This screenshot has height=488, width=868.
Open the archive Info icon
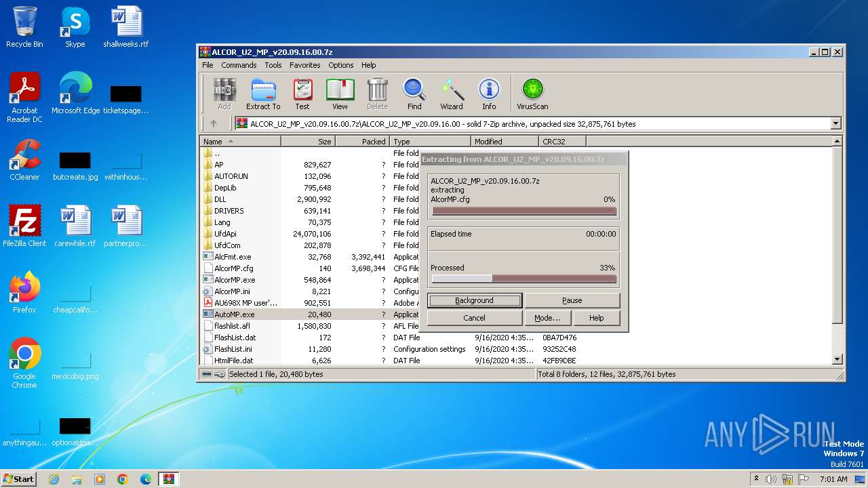[x=488, y=94]
